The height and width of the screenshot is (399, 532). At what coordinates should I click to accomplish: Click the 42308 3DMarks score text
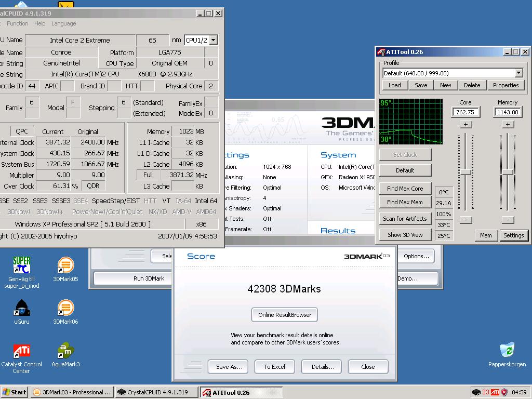284,289
